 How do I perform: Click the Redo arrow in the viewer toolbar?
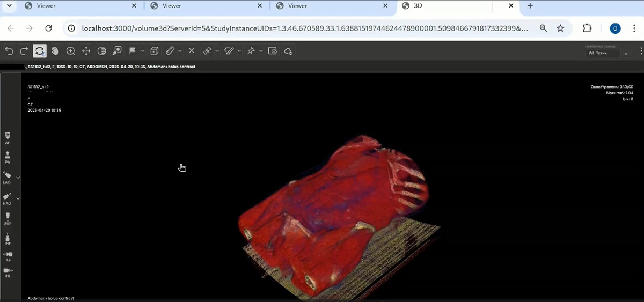[24, 51]
